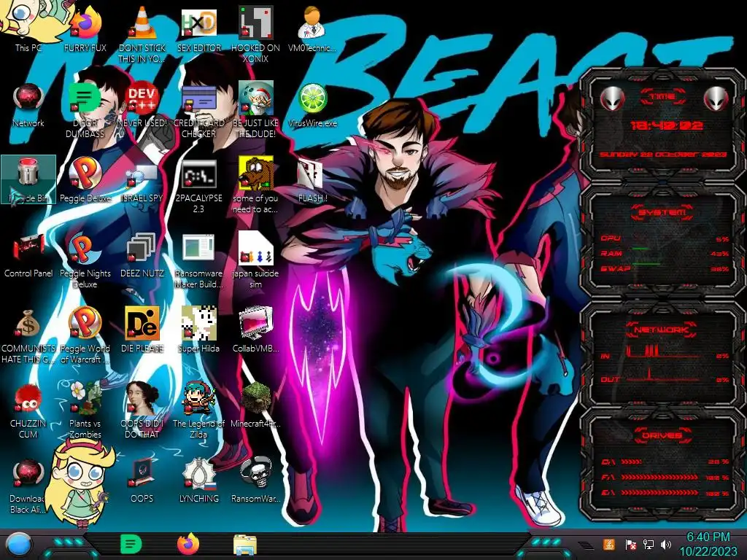Click the SWAP usage meter
747x560 pixels.
665,268
